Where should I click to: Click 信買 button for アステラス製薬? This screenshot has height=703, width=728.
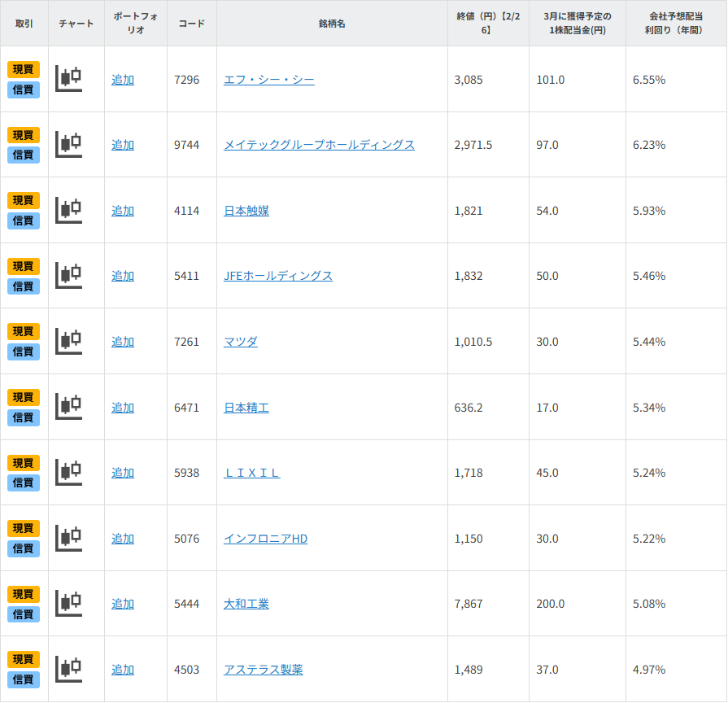pyautogui.click(x=24, y=679)
